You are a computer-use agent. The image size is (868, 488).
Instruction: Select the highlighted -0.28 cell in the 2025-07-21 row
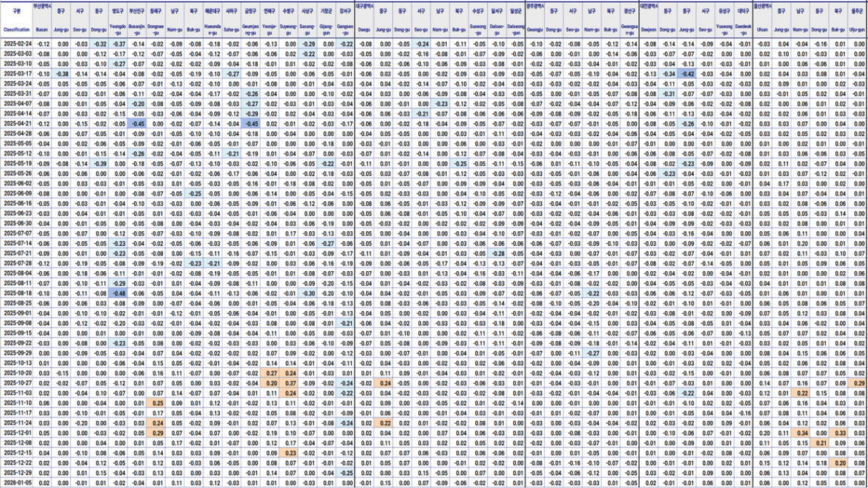pos(497,253)
